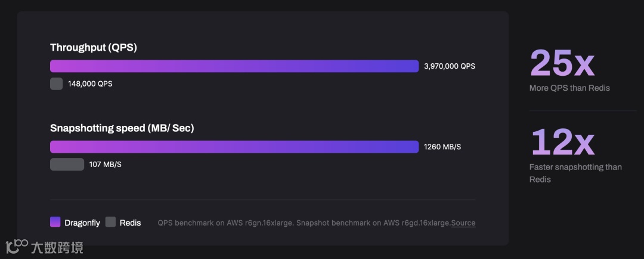Click the small gray Redis throughput bar
The width and height of the screenshot is (644, 259).
pyautogui.click(x=56, y=84)
